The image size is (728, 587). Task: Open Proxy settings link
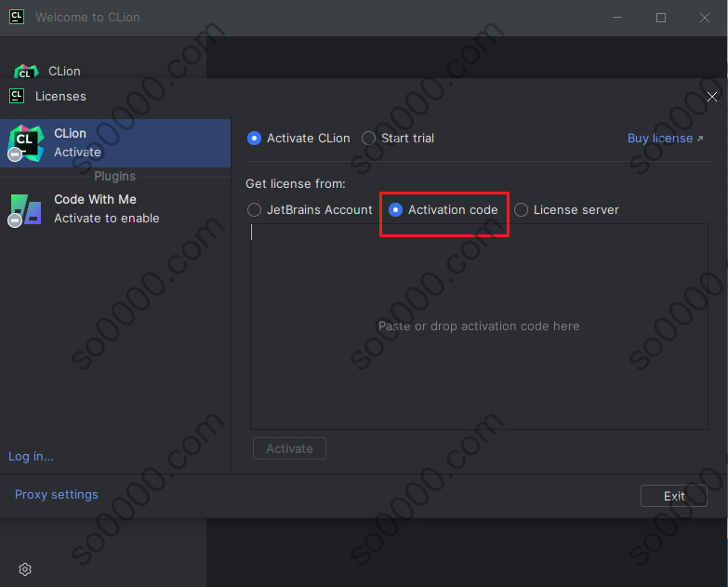click(56, 495)
